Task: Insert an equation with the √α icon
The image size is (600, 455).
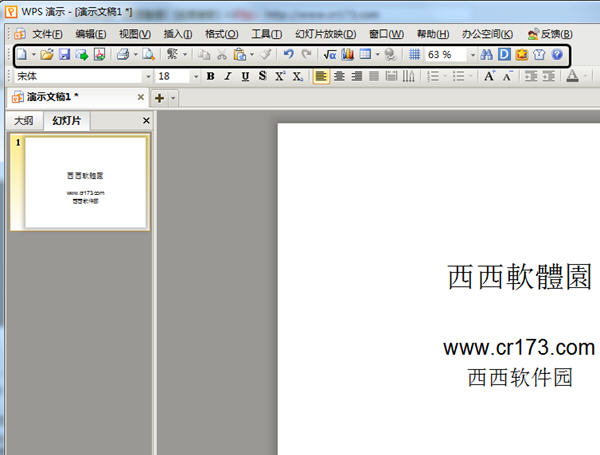Action: pos(329,55)
